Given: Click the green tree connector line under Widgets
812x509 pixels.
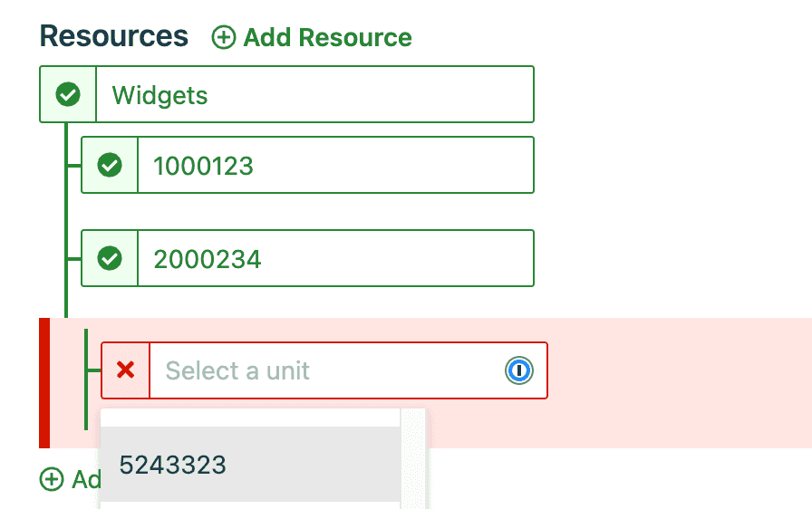Looking at the screenshot, I should point(66,217).
